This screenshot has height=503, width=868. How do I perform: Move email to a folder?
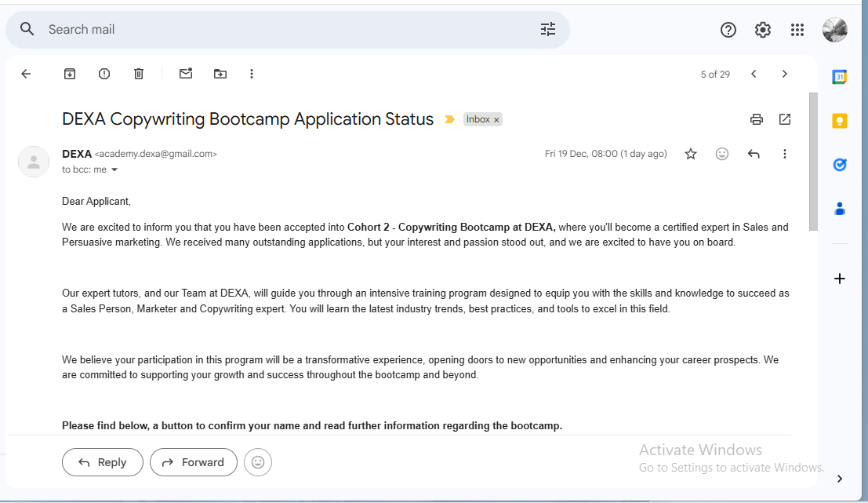click(220, 74)
